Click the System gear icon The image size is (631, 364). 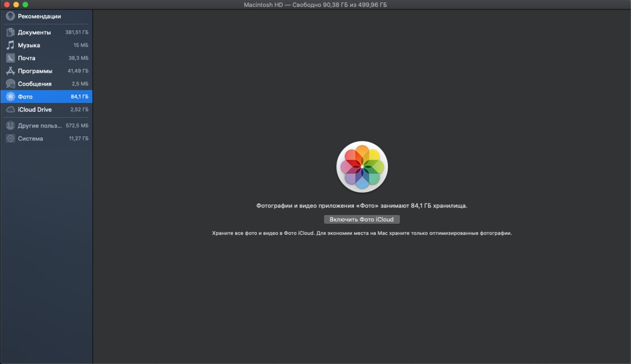tap(10, 138)
